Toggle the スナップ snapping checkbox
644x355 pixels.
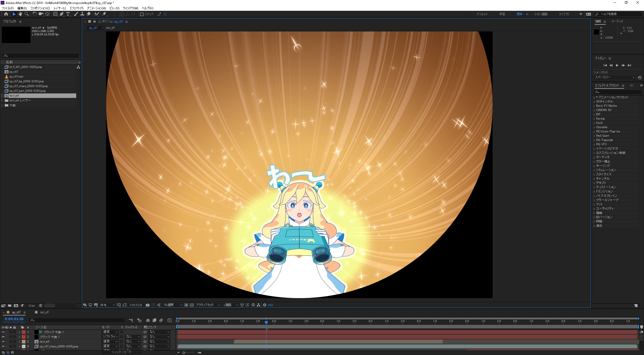(x=142, y=14)
